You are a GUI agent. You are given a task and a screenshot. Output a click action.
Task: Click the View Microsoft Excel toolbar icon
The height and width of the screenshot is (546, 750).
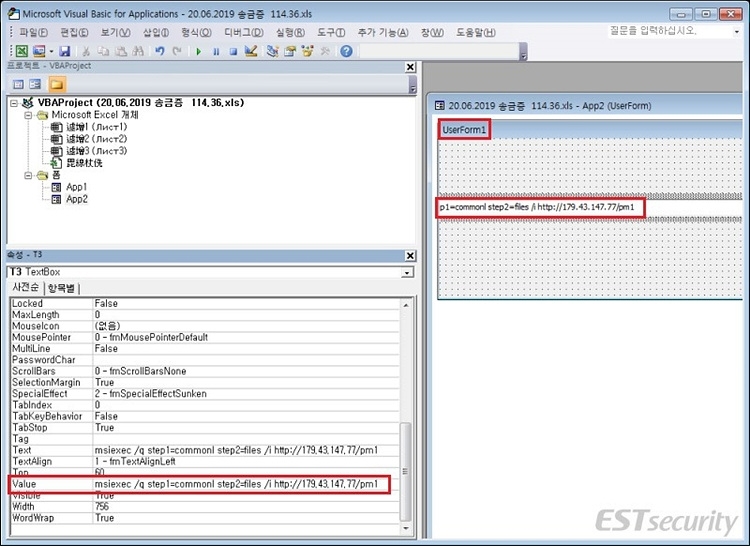pyautogui.click(x=22, y=51)
